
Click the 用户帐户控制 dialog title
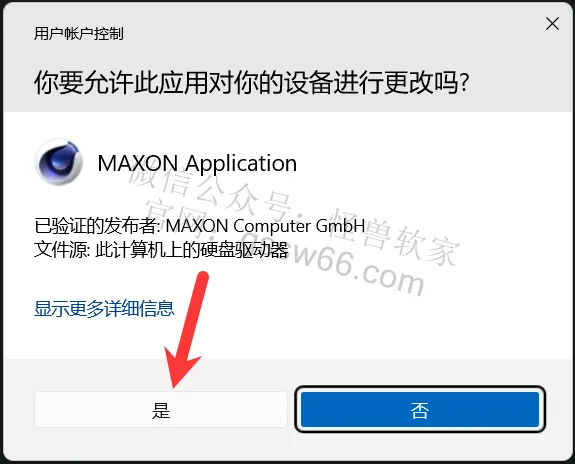[x=78, y=34]
